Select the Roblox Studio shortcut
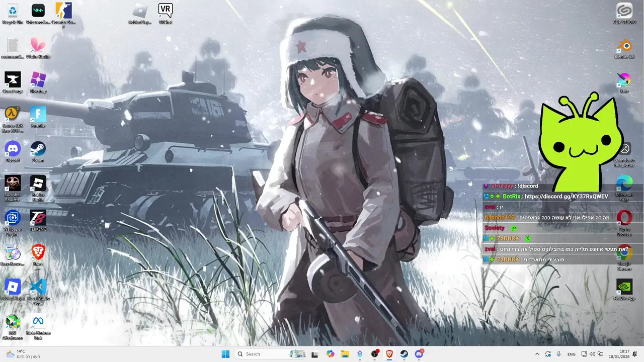The height and width of the screenshot is (362, 644). 38,189
